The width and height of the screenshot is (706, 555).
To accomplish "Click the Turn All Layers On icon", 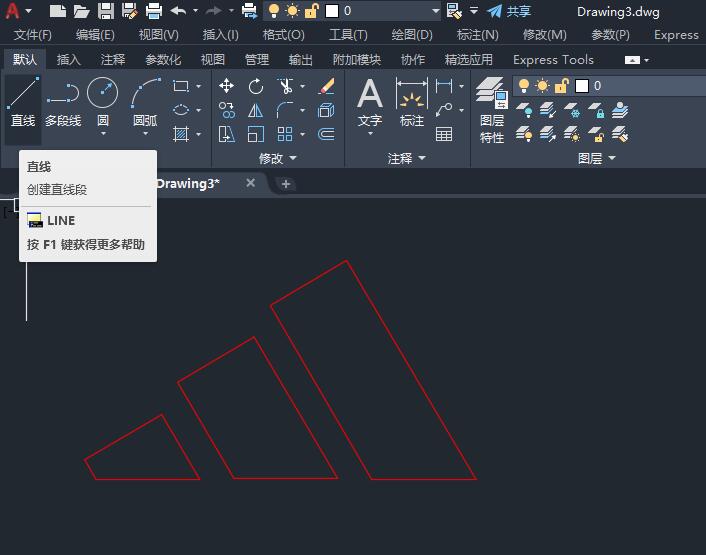I will pyautogui.click(x=524, y=134).
